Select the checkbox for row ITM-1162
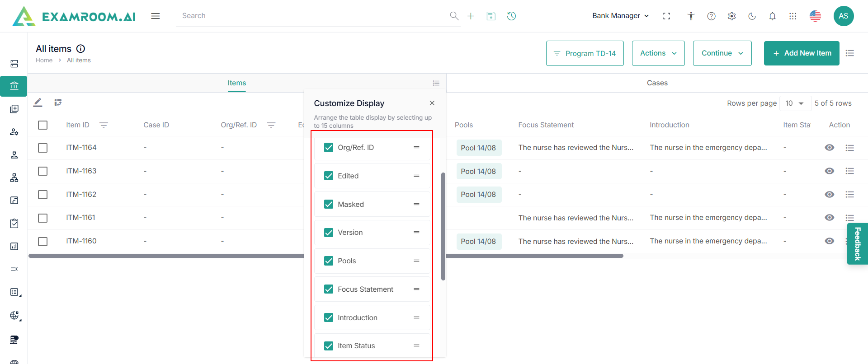 43,195
